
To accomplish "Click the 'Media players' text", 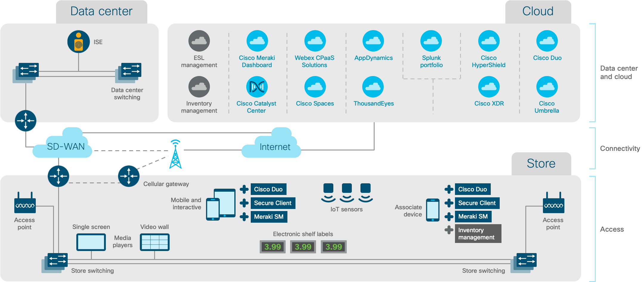I will click(123, 241).
